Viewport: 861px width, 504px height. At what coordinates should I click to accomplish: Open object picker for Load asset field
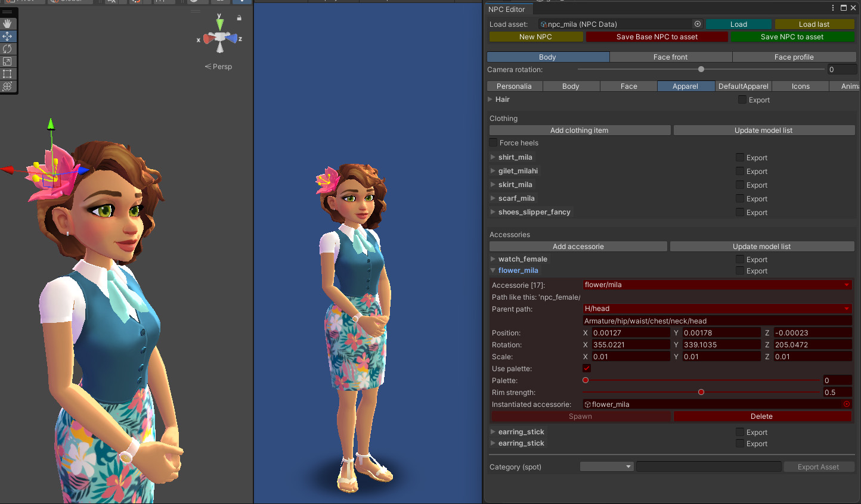(697, 24)
